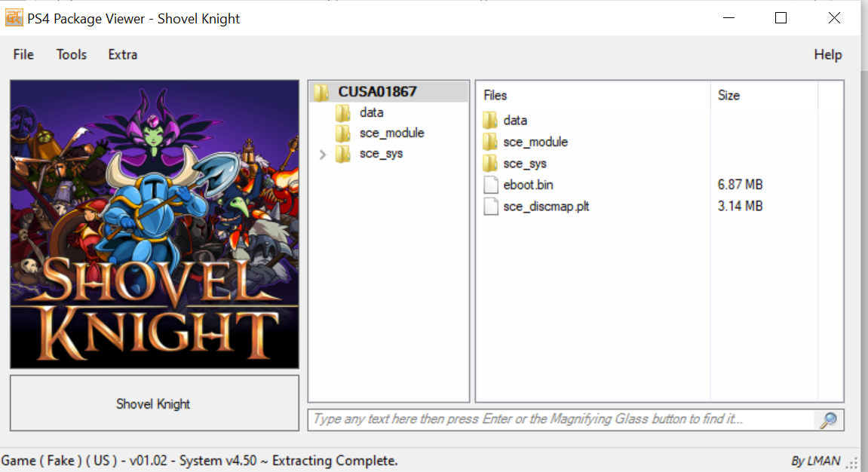Click the 6.87 MB size value

(740, 184)
